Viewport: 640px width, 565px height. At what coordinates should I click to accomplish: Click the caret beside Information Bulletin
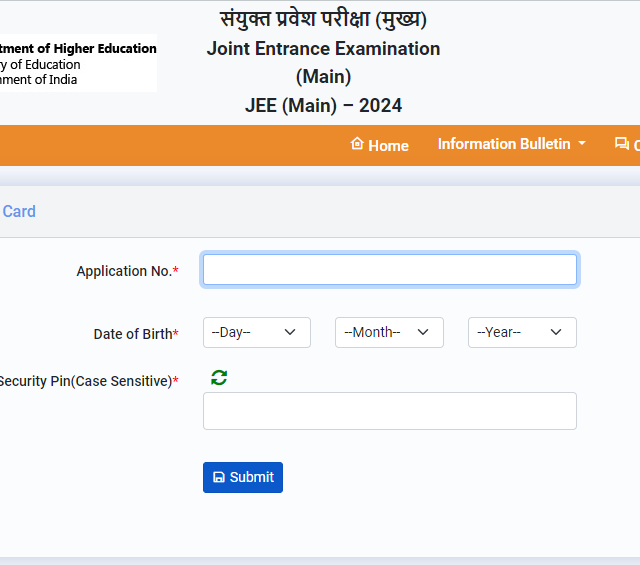click(582, 144)
